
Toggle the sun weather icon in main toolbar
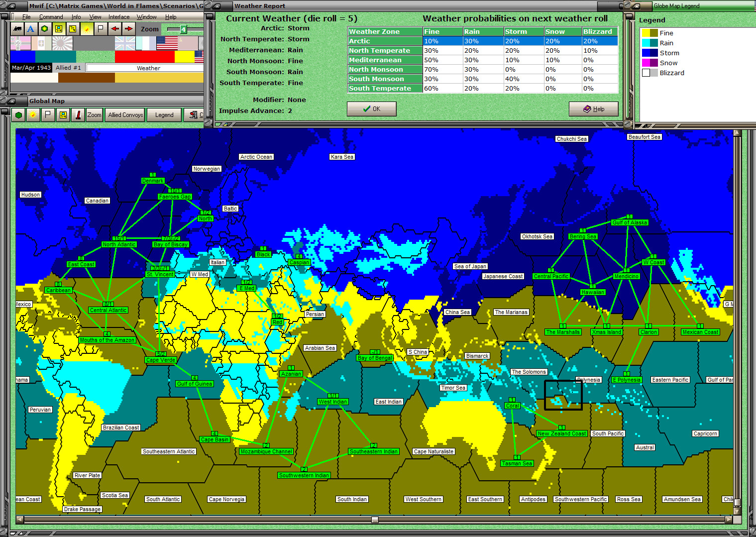(87, 29)
